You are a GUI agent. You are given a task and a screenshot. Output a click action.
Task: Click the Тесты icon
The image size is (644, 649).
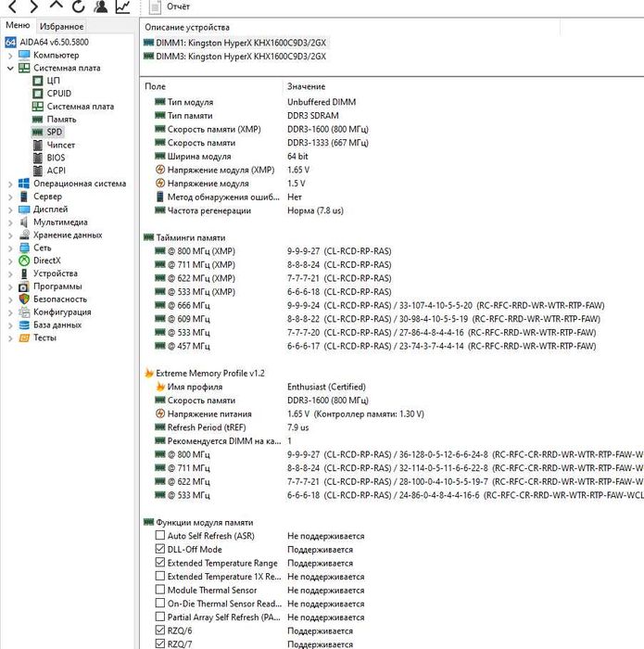point(24,337)
